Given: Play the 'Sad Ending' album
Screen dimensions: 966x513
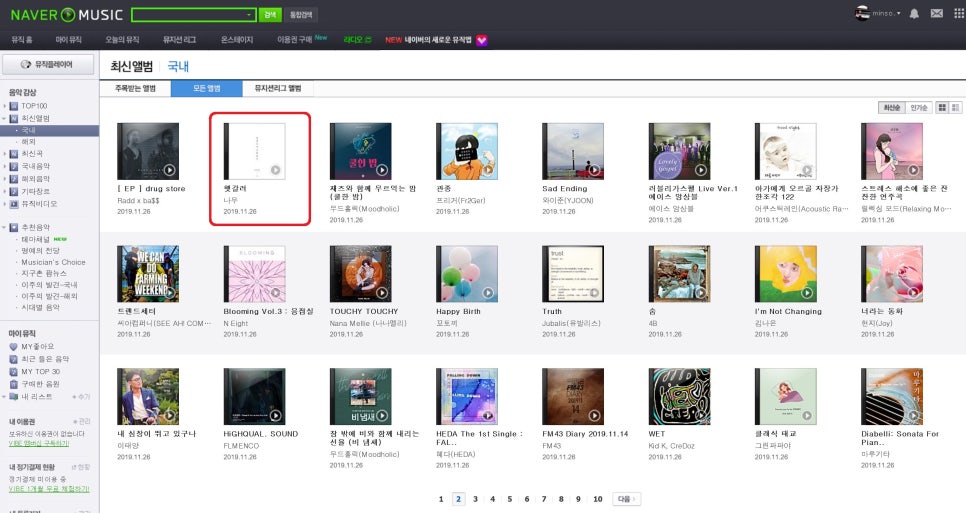Looking at the screenshot, I should 594,170.
